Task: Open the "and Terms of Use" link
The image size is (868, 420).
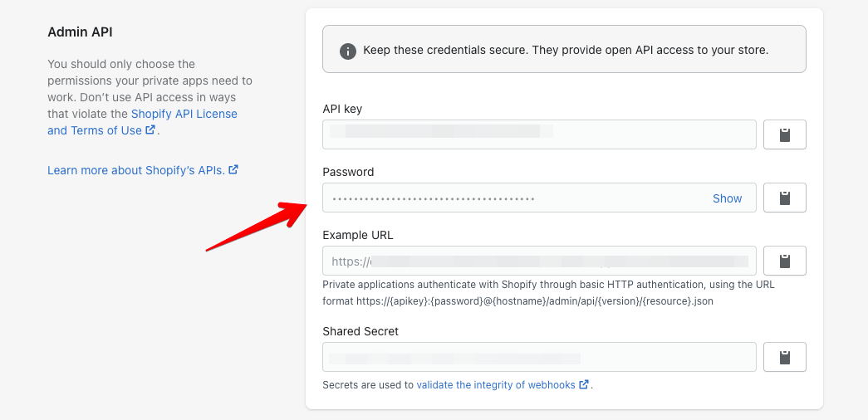Action: (x=94, y=130)
